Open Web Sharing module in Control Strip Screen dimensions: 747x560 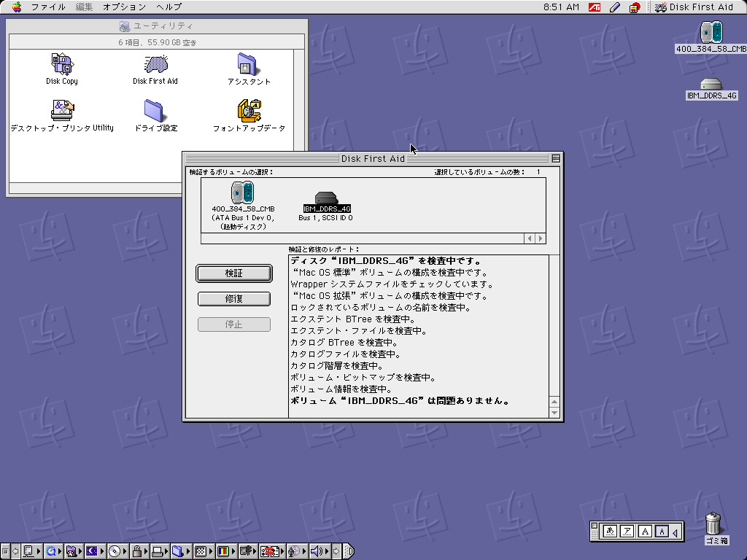[x=273, y=551]
